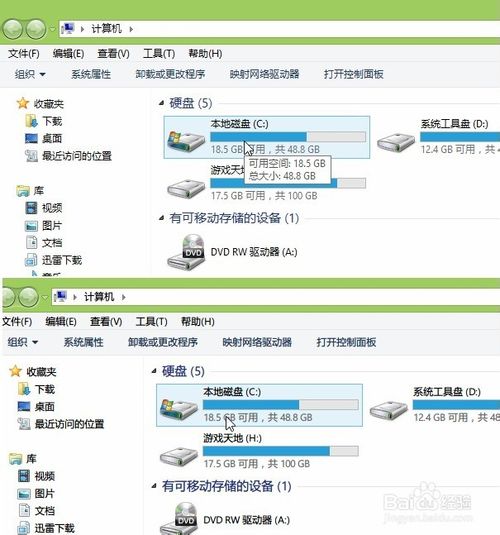This screenshot has height=535, width=500.
Task: Collapse 有可移动存储的设备 group in the bottom window
Action: click(x=154, y=486)
